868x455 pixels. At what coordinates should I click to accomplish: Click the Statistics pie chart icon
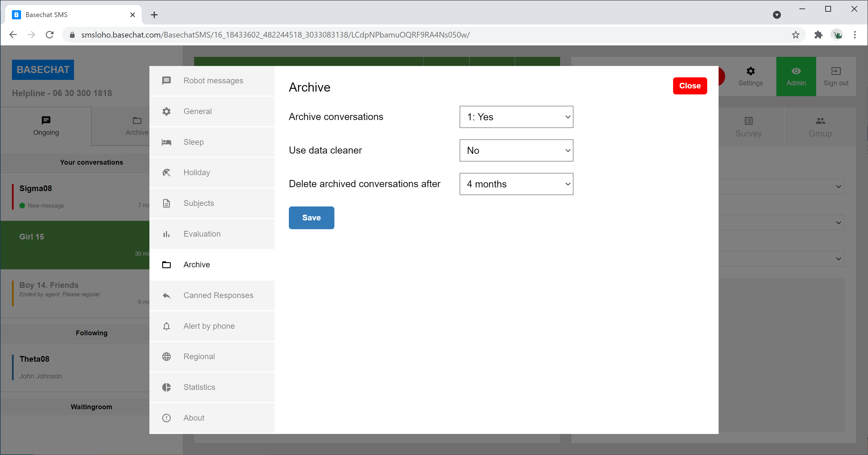[166, 387]
